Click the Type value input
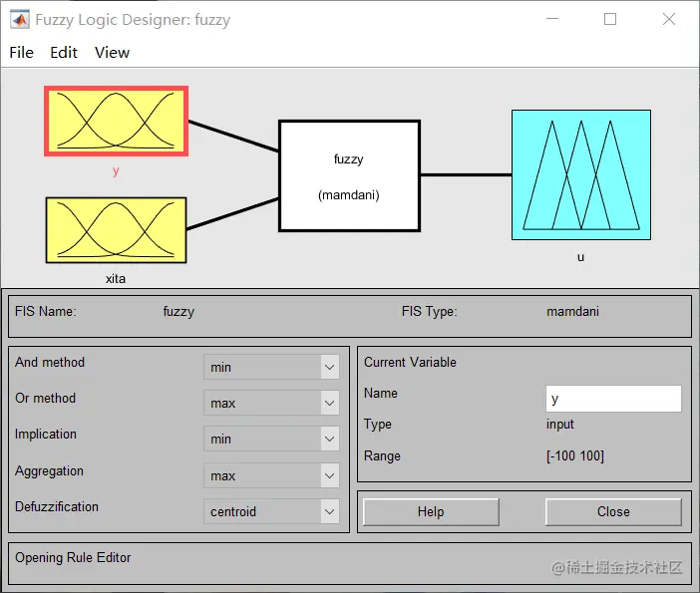Viewport: 700px width, 593px height. click(x=560, y=425)
